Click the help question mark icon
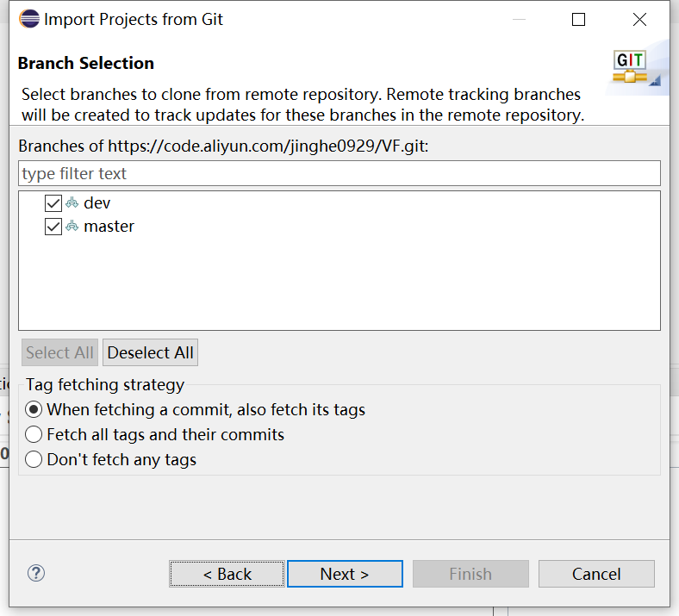Image resolution: width=679 pixels, height=616 pixels. [36, 573]
